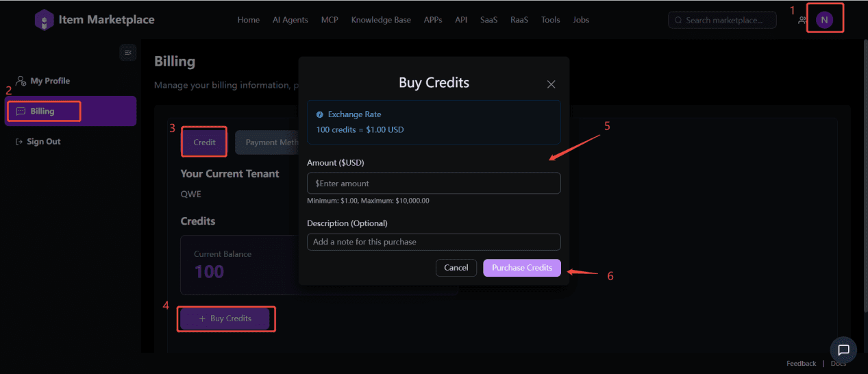Click the Description note input field
The height and width of the screenshot is (374, 868).
[x=434, y=242]
